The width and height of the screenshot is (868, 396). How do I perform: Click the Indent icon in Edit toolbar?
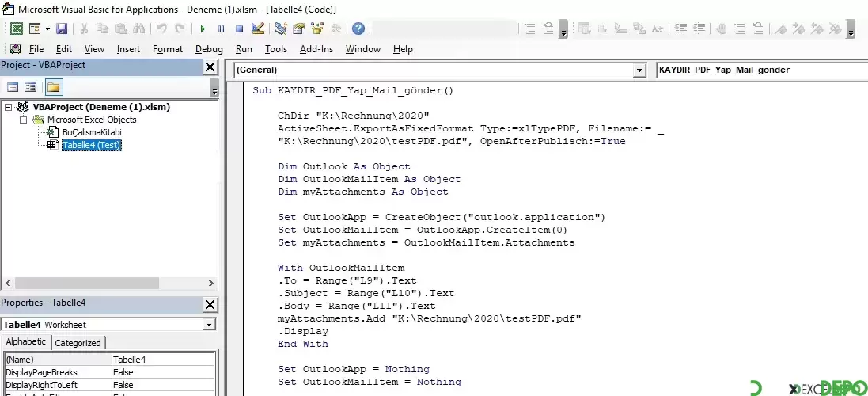click(x=680, y=29)
